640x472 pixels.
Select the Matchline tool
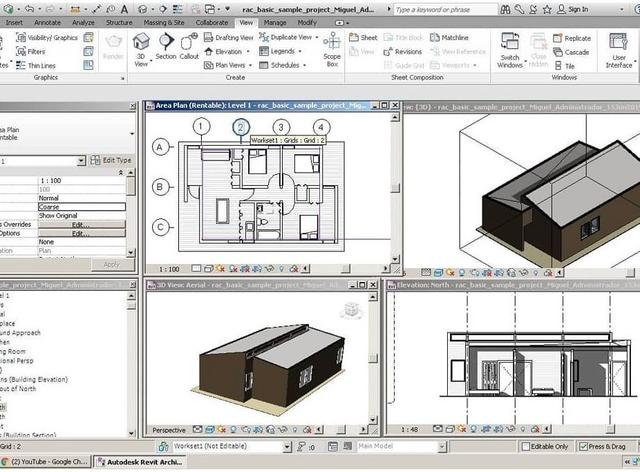pyautogui.click(x=449, y=38)
